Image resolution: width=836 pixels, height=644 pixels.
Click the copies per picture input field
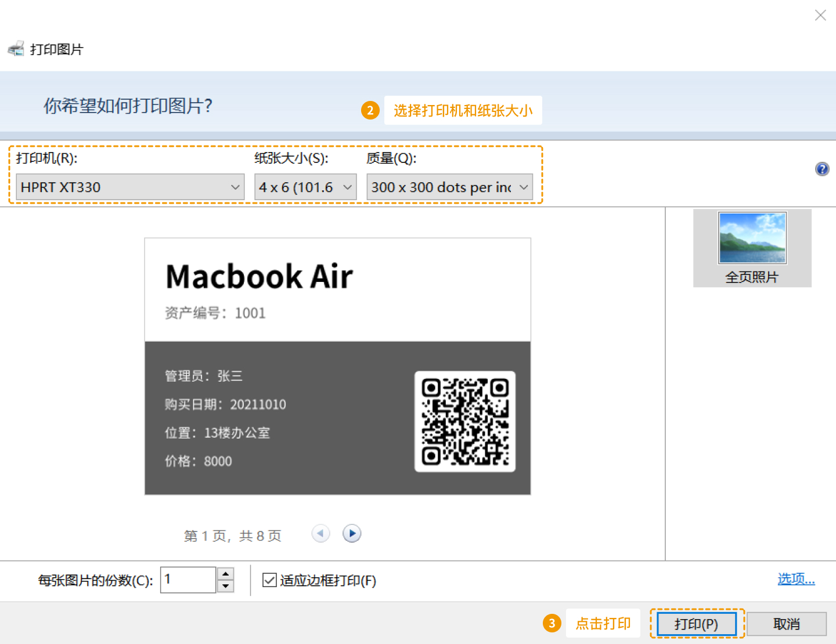(188, 580)
